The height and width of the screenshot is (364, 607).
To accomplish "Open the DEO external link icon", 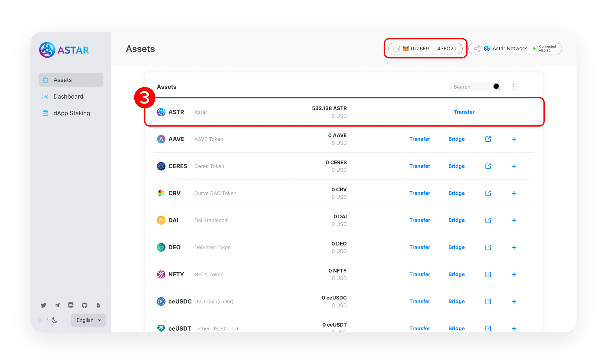I will click(488, 247).
